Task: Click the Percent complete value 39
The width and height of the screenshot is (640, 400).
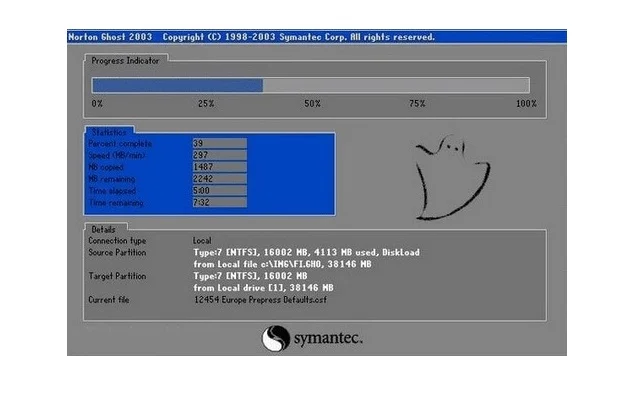Action: (x=220, y=143)
